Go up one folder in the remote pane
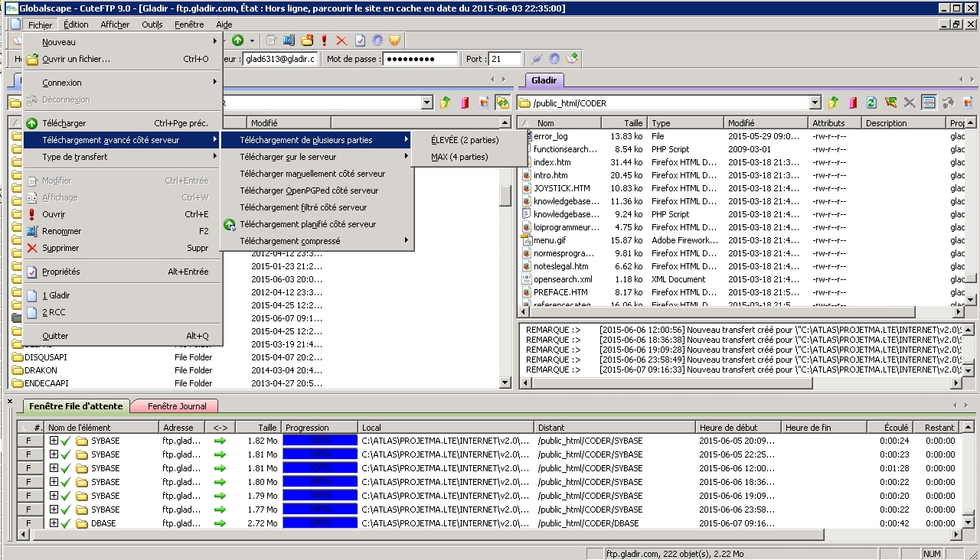The image size is (980, 560). [832, 103]
